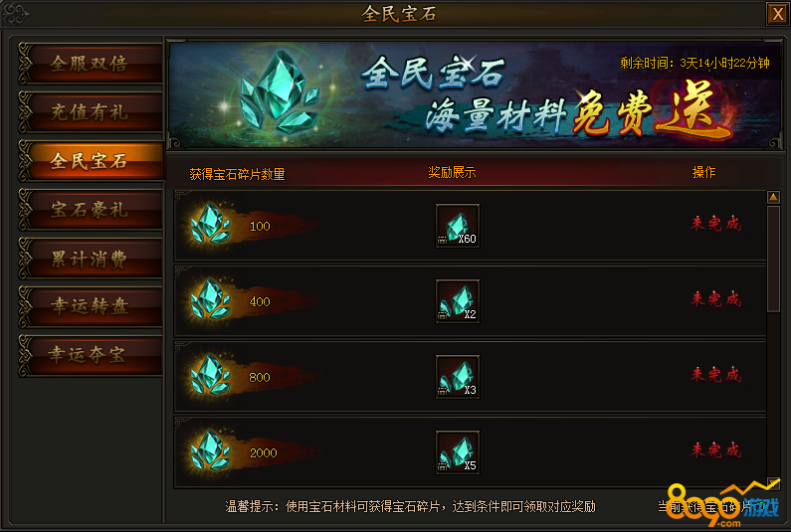Click the gem cluster icon beside 800

pyautogui.click(x=211, y=375)
